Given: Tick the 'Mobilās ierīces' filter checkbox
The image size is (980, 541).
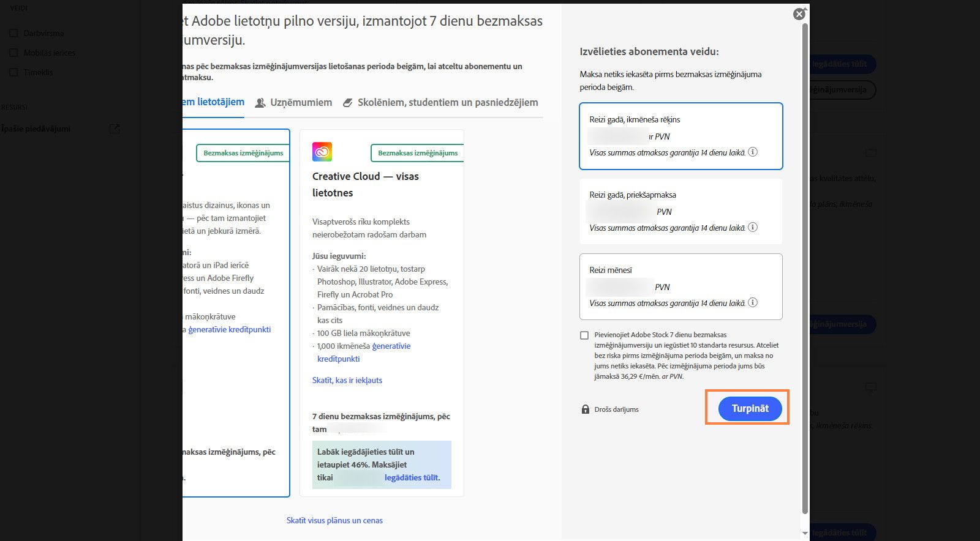Looking at the screenshot, I should (x=13, y=53).
